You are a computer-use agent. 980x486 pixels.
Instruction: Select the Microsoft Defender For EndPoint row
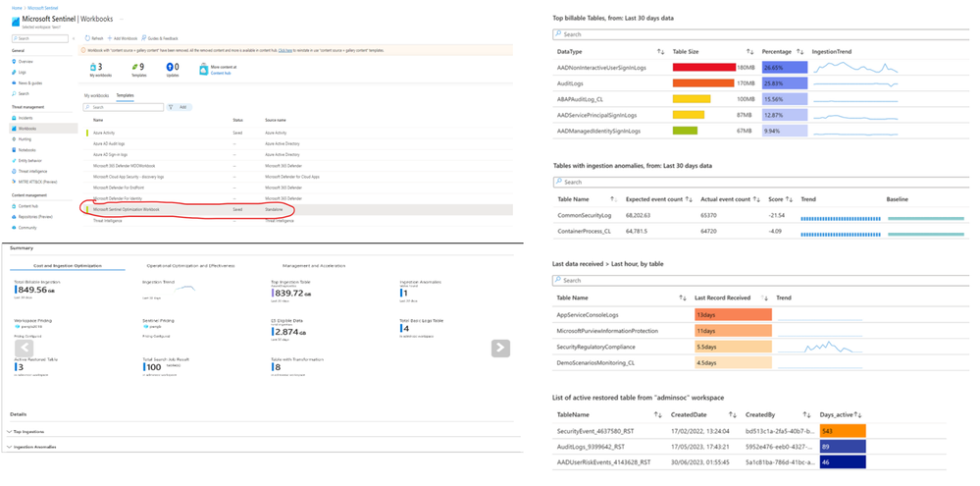pyautogui.click(x=298, y=188)
